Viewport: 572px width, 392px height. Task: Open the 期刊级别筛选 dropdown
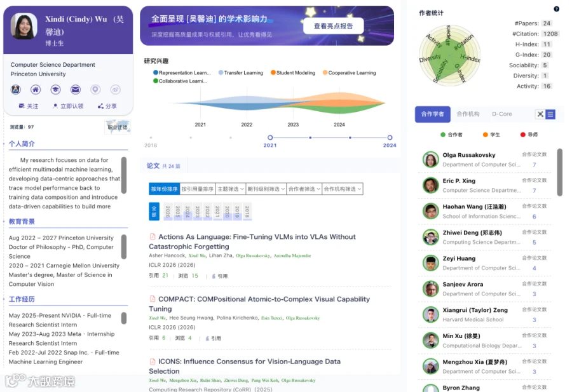tap(266, 189)
